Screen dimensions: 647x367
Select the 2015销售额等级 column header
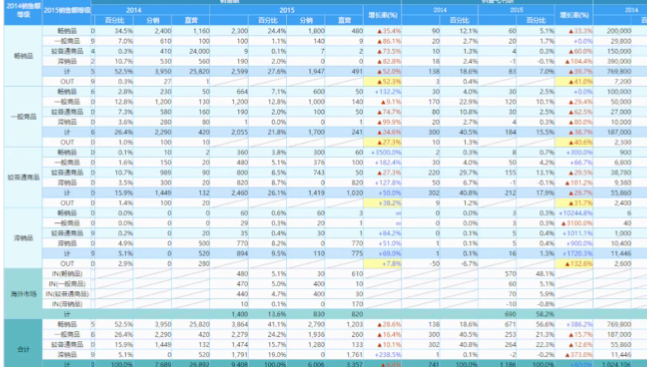click(67, 10)
